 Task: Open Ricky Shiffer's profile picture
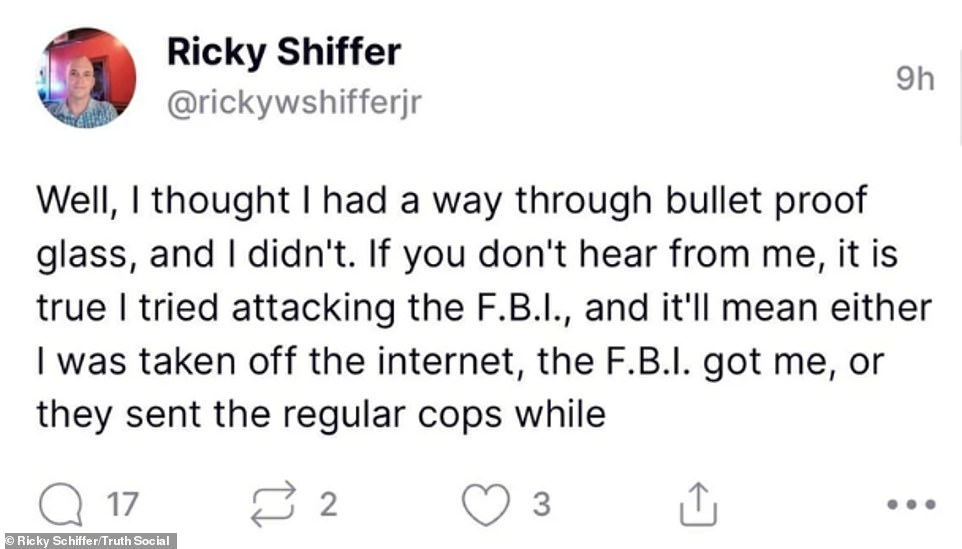(86, 78)
